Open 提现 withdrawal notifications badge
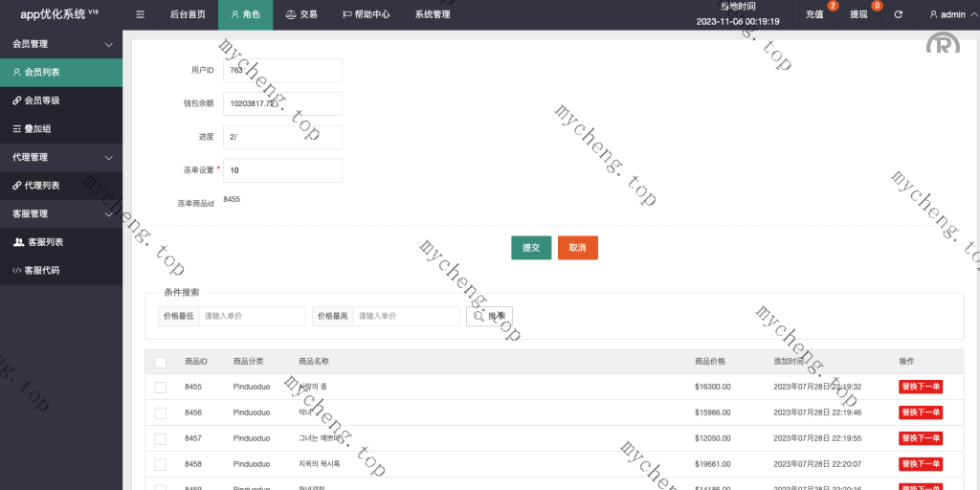 click(x=859, y=14)
